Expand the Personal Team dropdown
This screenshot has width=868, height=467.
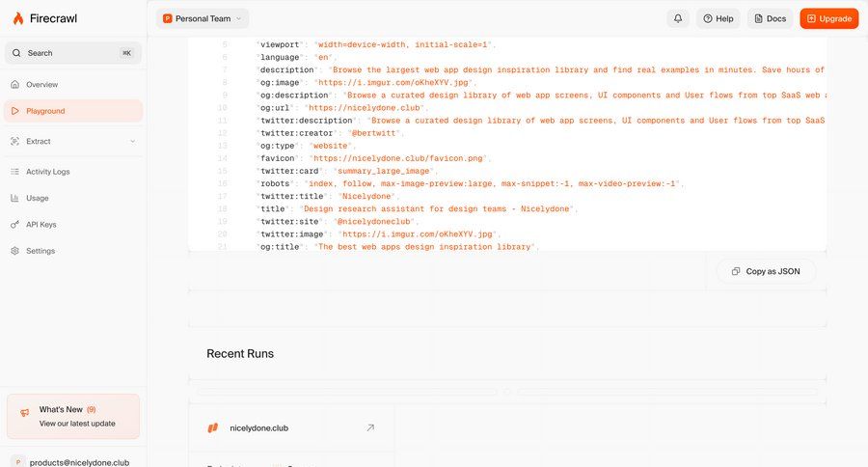203,18
